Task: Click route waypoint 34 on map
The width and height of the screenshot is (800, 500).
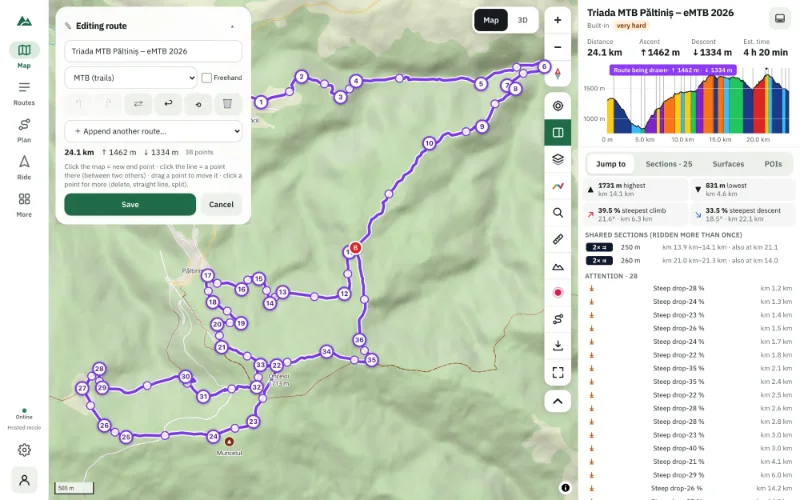Action: [327, 352]
